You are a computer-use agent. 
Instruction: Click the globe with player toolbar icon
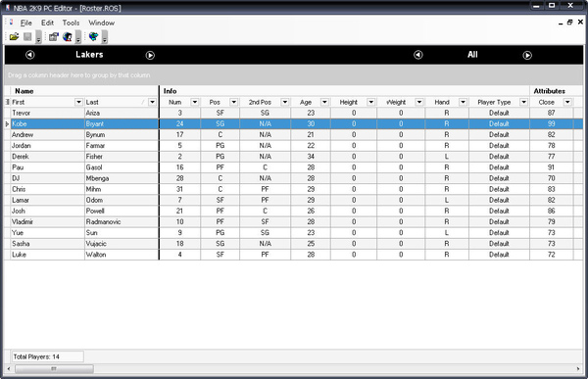68,37
